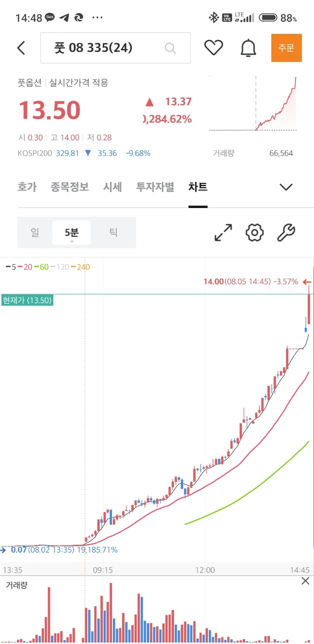The height and width of the screenshot is (644, 314).
Task: Close the 거래량 volume panel with the X
Action: [305, 581]
